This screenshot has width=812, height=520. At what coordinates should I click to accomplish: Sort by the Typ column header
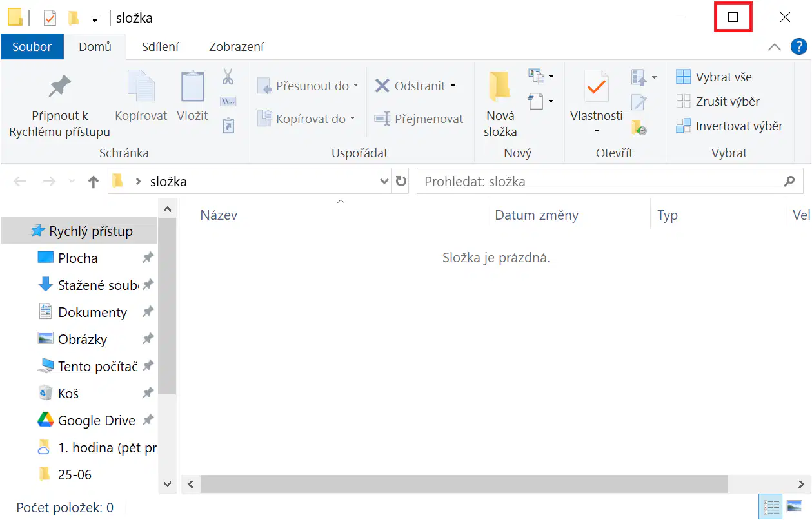coord(668,215)
